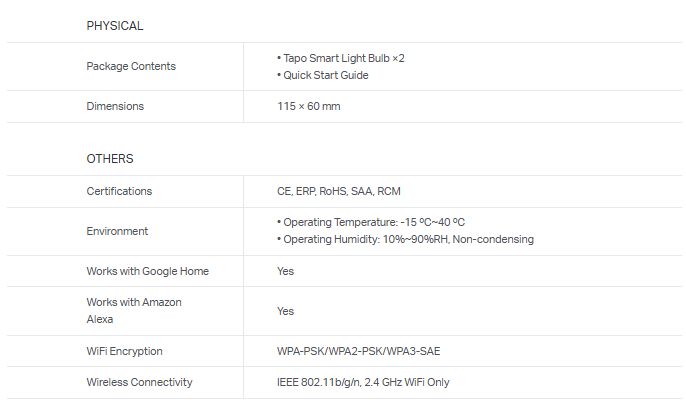
Task: Click the Quick Start Guide entry
Action: (x=323, y=75)
